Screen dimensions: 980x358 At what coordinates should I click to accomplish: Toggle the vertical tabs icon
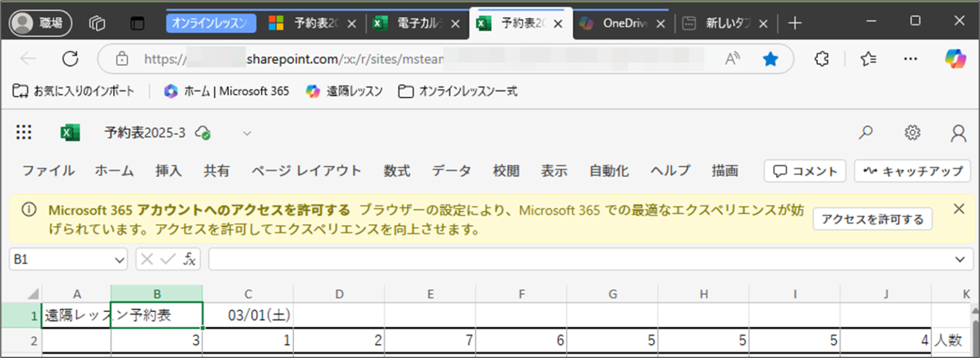click(x=137, y=24)
